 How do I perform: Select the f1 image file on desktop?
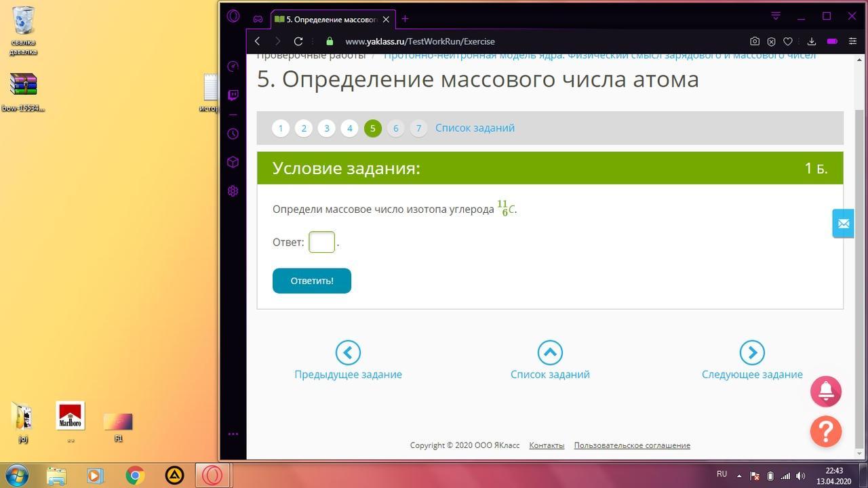click(118, 427)
